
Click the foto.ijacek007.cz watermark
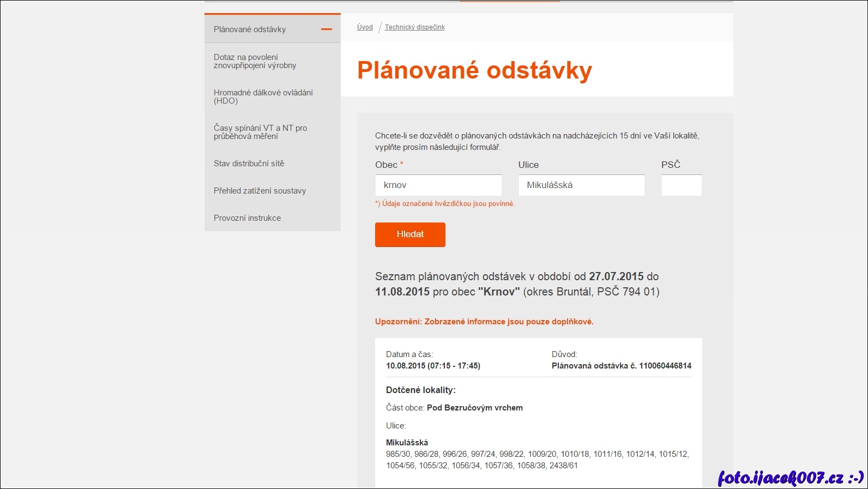[790, 478]
